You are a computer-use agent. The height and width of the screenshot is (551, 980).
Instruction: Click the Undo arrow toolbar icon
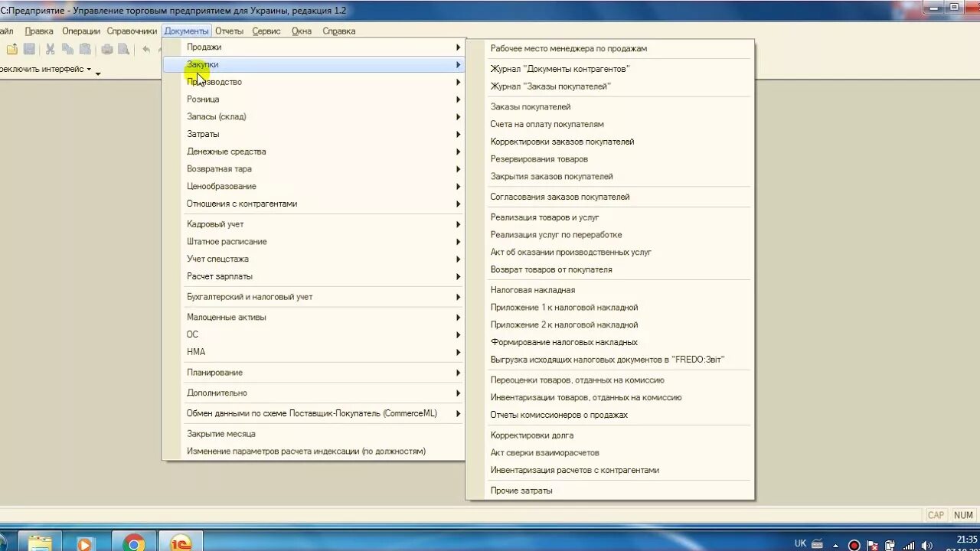pyautogui.click(x=146, y=49)
